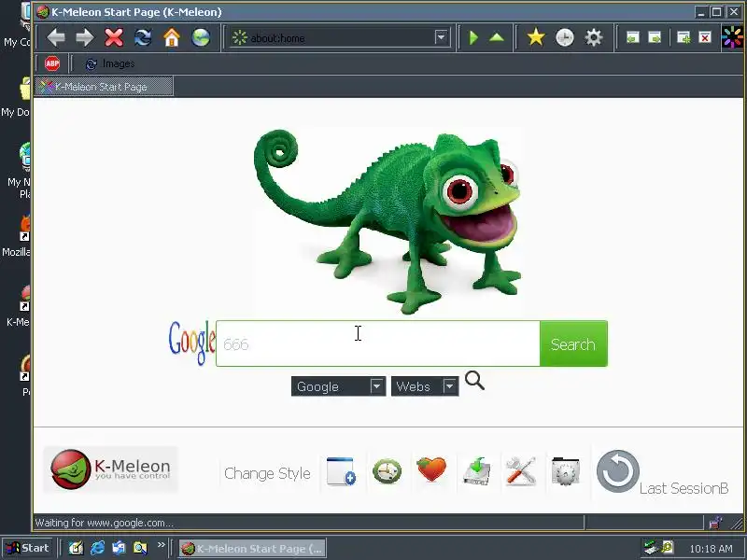747x560 pixels.
Task: Click the Last Session text link
Action: [684, 488]
